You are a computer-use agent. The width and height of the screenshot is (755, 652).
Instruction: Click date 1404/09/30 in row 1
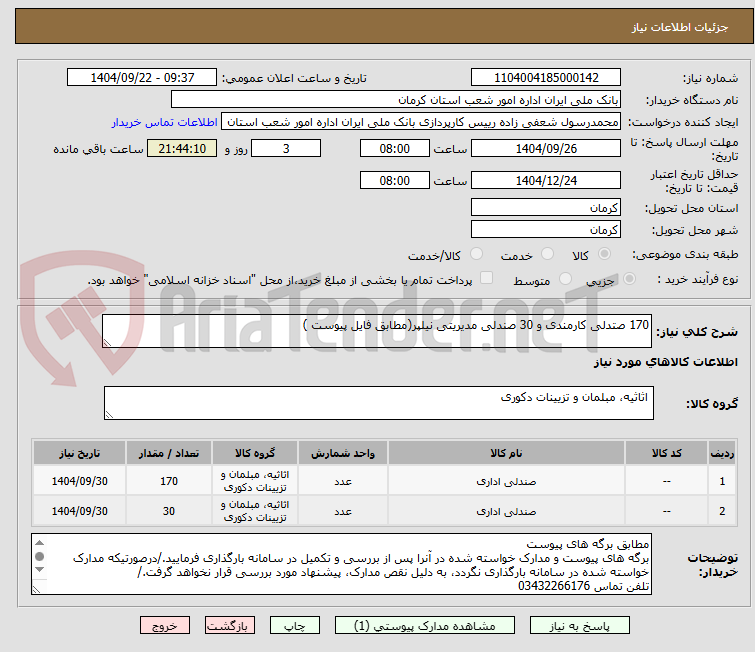[79, 481]
